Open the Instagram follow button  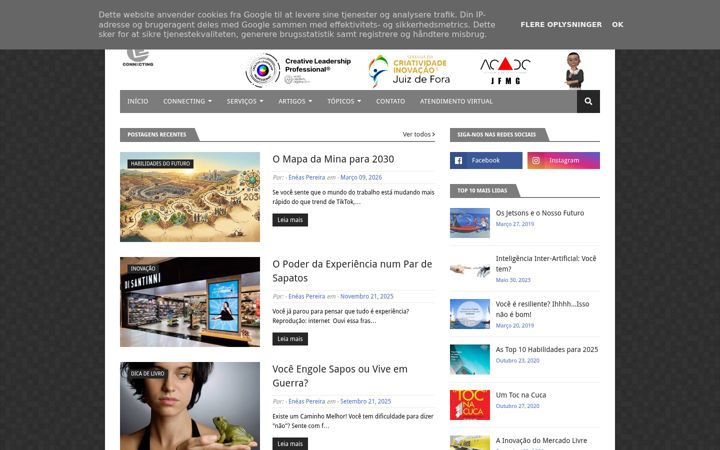[563, 161]
